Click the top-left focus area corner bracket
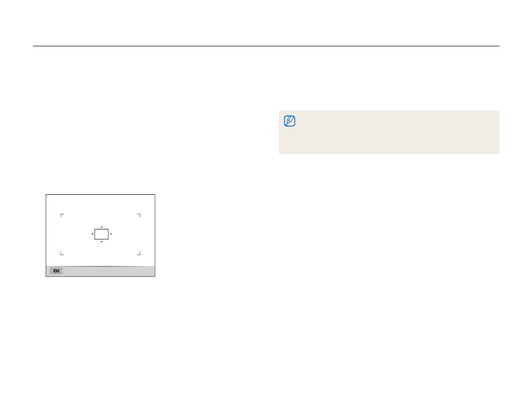This screenshot has height=402, width=532. (62, 216)
